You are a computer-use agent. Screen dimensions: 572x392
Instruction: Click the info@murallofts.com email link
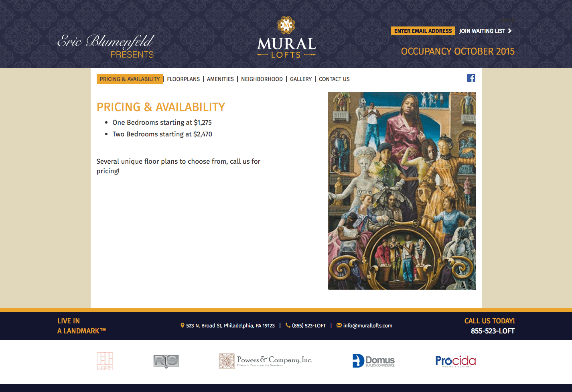[x=367, y=326]
